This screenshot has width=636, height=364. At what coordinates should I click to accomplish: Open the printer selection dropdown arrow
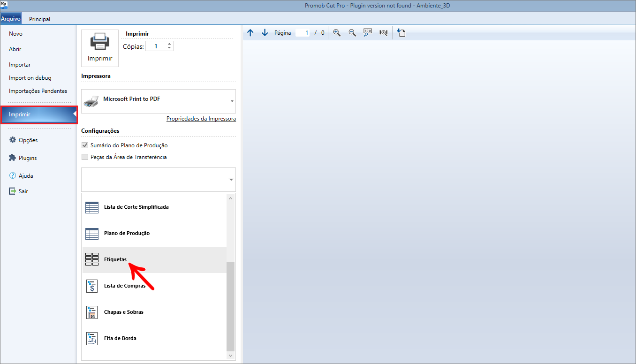tap(232, 101)
